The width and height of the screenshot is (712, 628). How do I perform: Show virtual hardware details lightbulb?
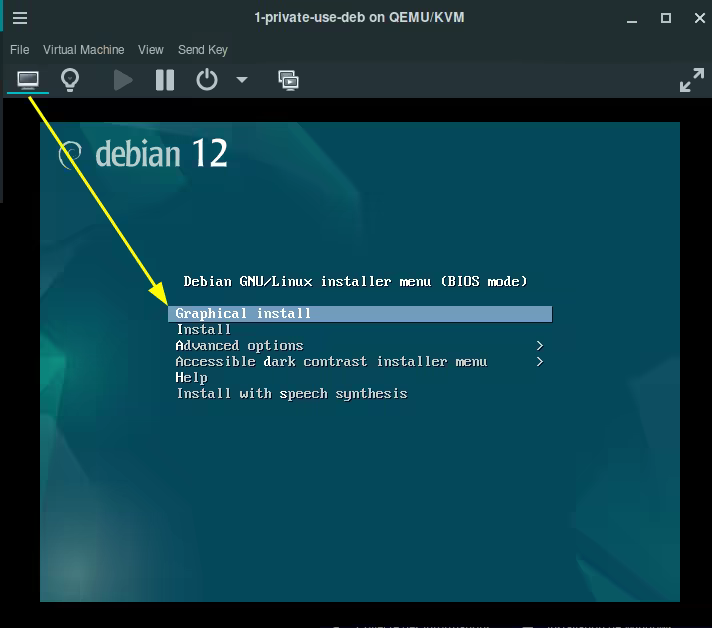tap(70, 80)
